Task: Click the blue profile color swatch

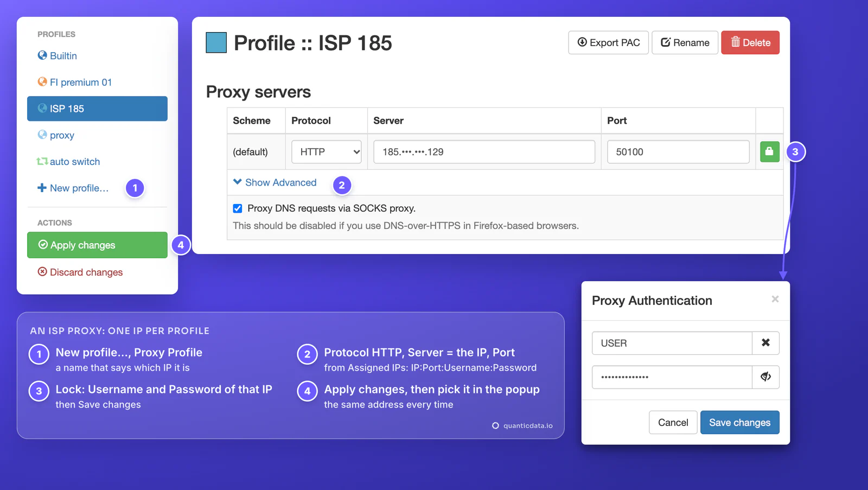Action: [x=216, y=43]
